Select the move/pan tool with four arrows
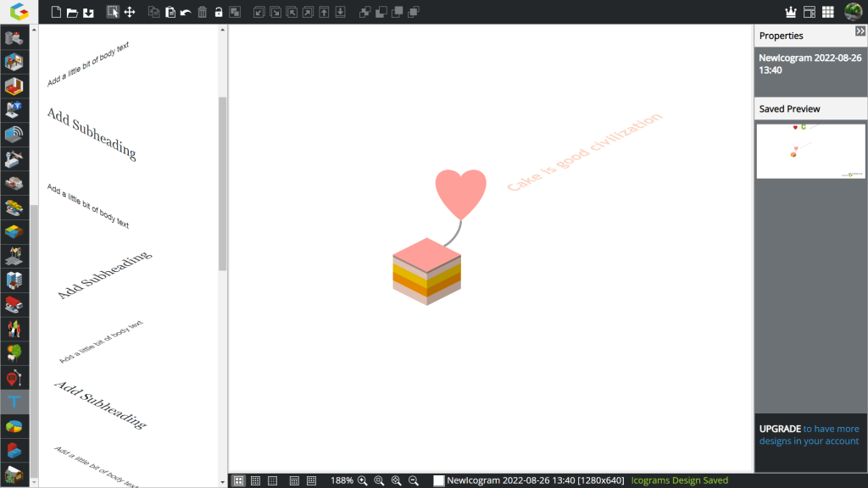Image resolution: width=868 pixels, height=488 pixels. point(130,12)
